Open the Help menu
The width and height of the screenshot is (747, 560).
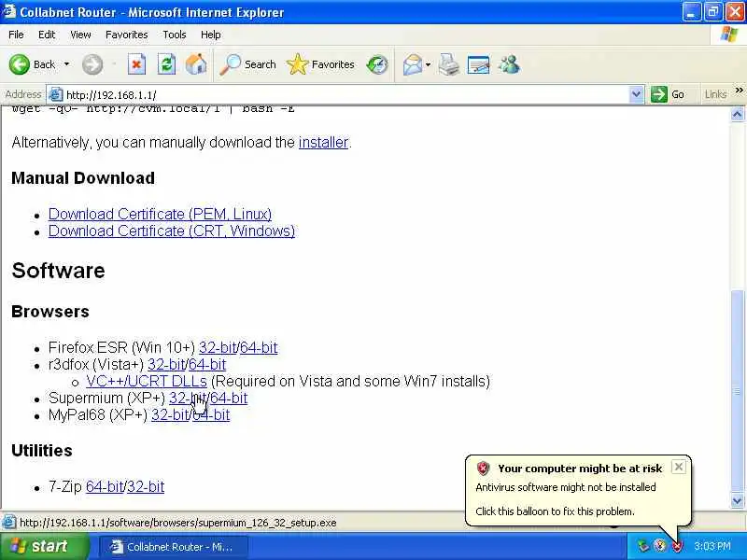pyautogui.click(x=211, y=35)
